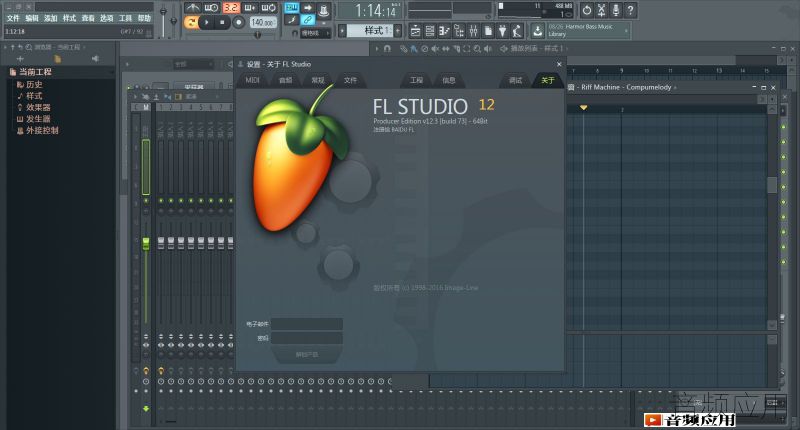800x430 pixels.
Task: Add new pattern with plus button
Action: (x=398, y=31)
